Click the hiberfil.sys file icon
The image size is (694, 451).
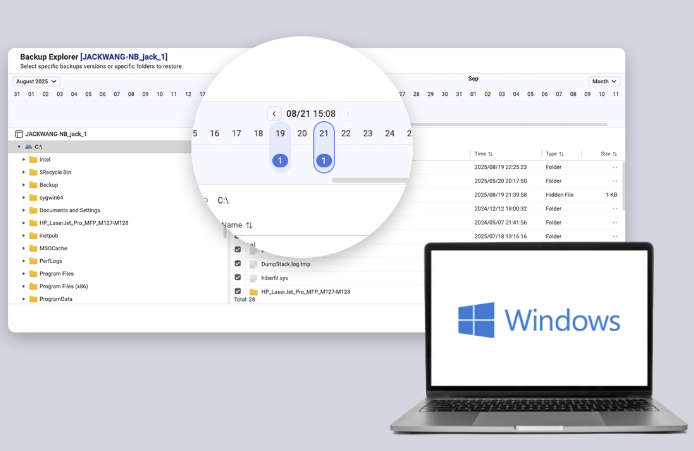tap(254, 278)
